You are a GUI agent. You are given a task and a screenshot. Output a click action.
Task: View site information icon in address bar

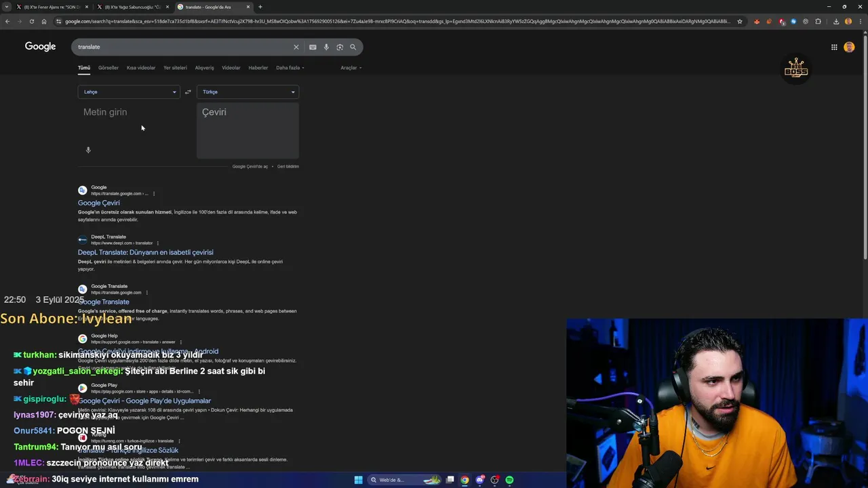coord(59,21)
